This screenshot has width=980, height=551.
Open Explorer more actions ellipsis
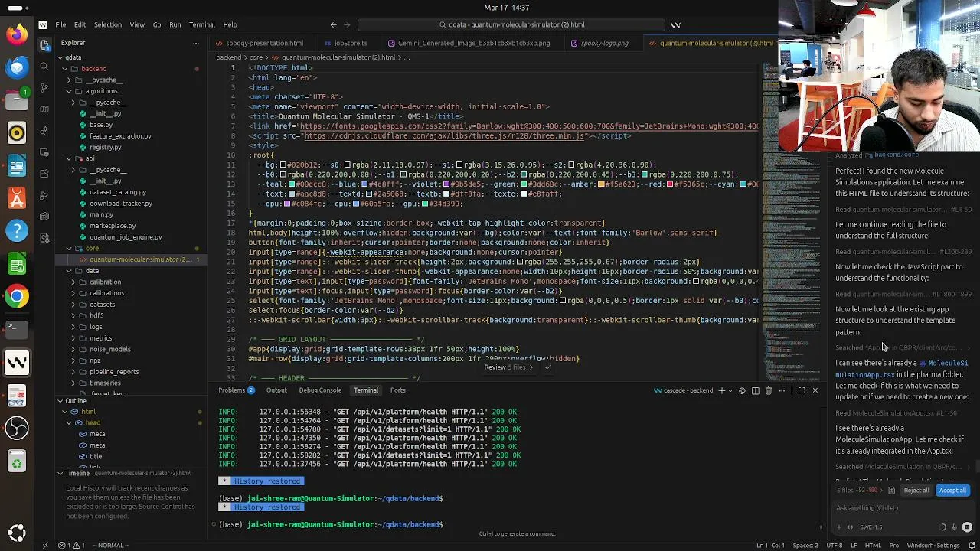[x=198, y=43]
